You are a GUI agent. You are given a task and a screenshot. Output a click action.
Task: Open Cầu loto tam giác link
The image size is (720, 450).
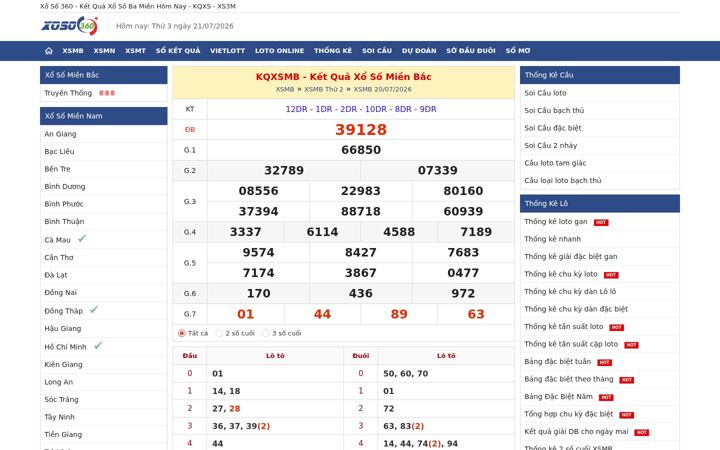pyautogui.click(x=555, y=163)
